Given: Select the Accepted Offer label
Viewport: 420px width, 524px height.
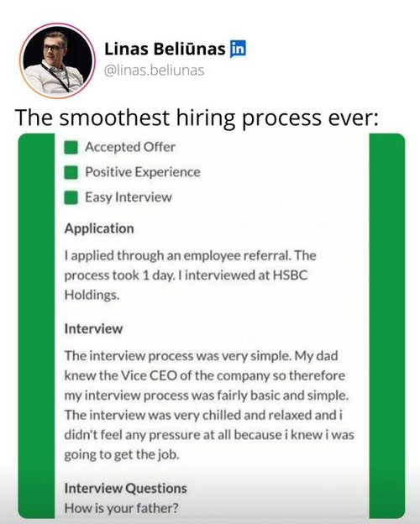Looking at the screenshot, I should point(130,147).
